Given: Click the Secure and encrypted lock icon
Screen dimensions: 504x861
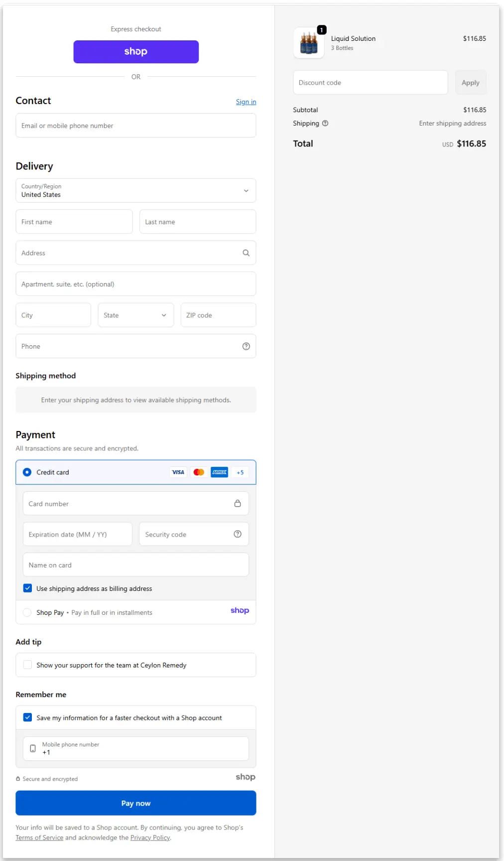Looking at the screenshot, I should tap(18, 779).
